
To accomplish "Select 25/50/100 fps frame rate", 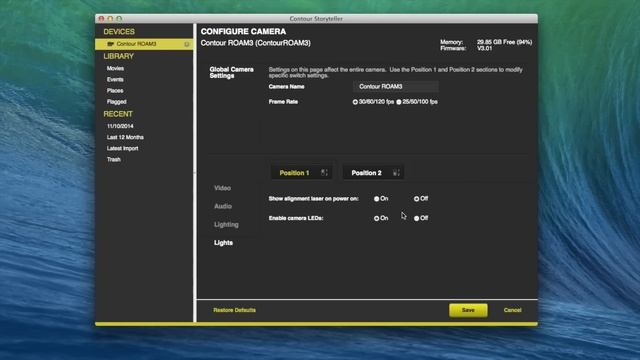I will pos(399,102).
